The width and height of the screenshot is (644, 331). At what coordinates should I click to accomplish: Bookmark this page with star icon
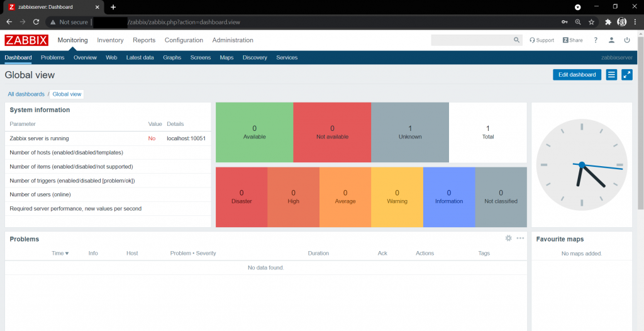point(591,22)
